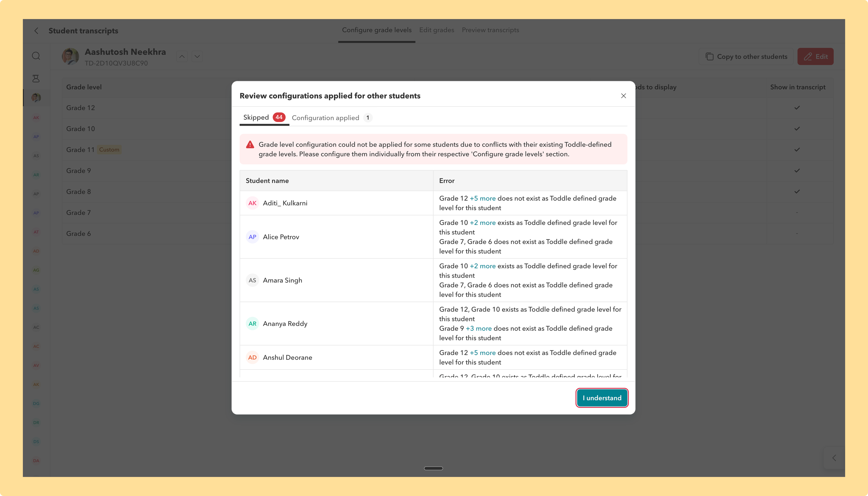The width and height of the screenshot is (868, 496).
Task: Select the Aditi_ Kulkarni student name
Action: [285, 203]
